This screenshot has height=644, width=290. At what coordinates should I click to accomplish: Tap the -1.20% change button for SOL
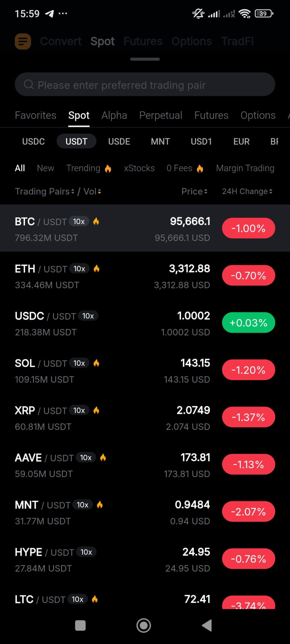pyautogui.click(x=249, y=370)
